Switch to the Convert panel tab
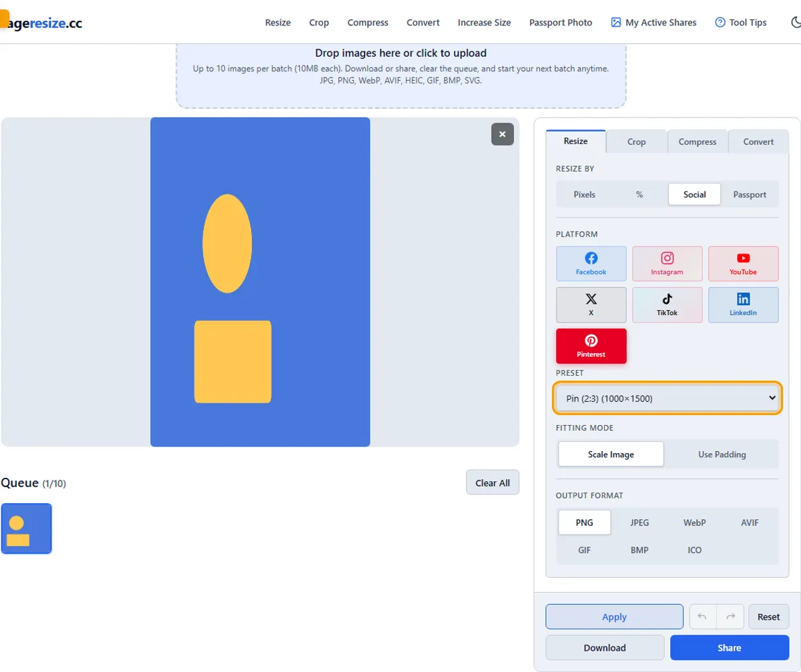 click(758, 141)
